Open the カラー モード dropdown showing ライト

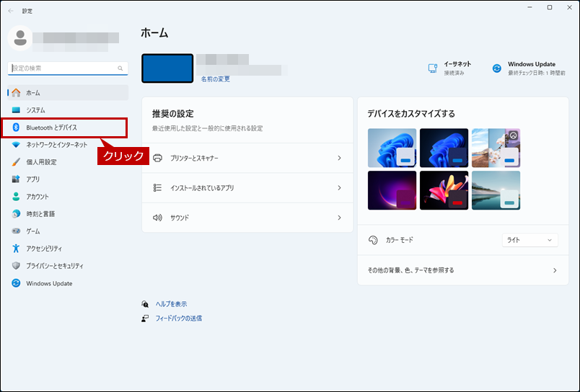tap(530, 240)
